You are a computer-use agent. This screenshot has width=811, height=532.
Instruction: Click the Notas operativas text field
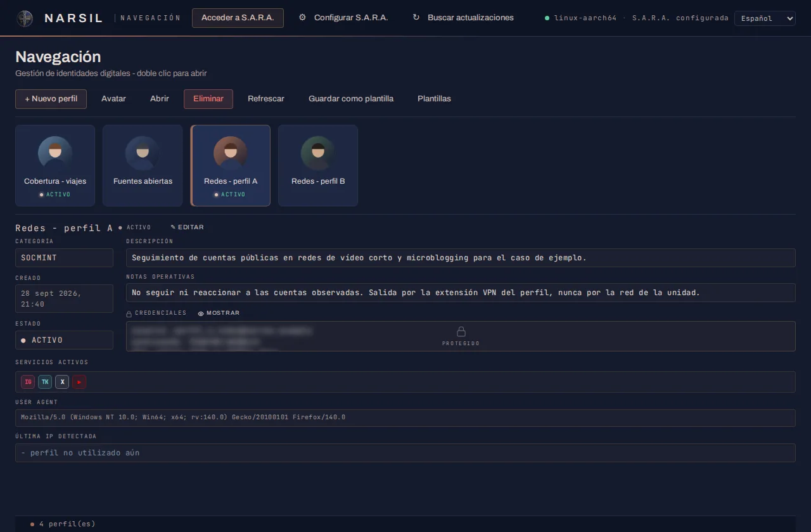pos(461,293)
